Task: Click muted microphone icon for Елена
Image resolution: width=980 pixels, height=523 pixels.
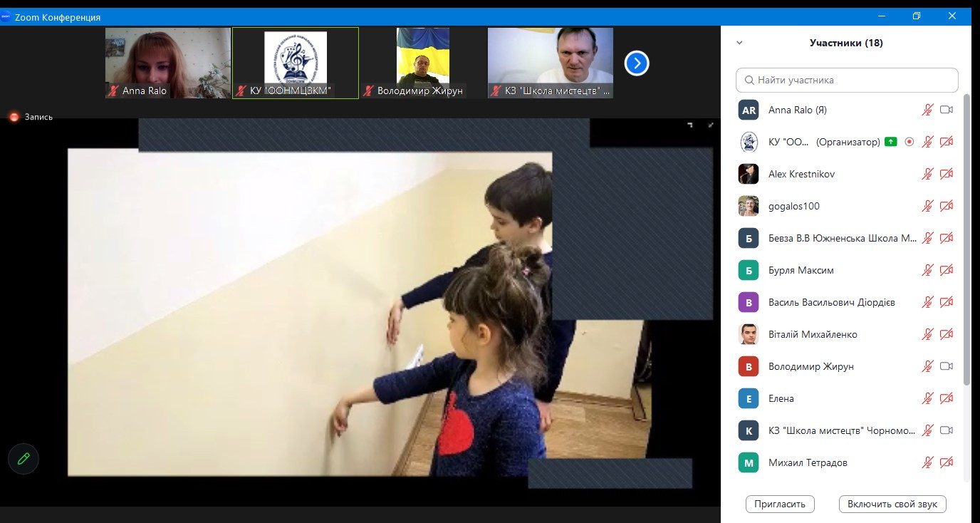Action: point(927,398)
